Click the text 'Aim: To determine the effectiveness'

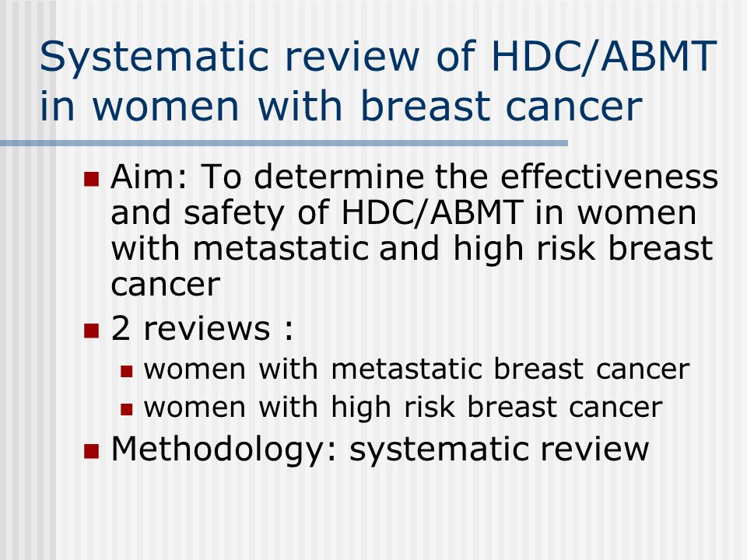(414, 177)
